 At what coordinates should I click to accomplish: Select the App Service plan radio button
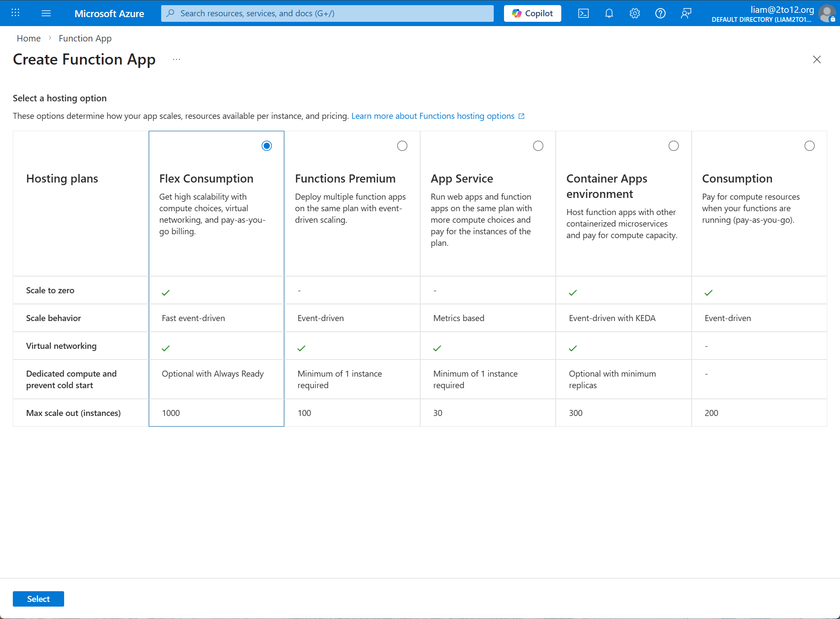538,146
